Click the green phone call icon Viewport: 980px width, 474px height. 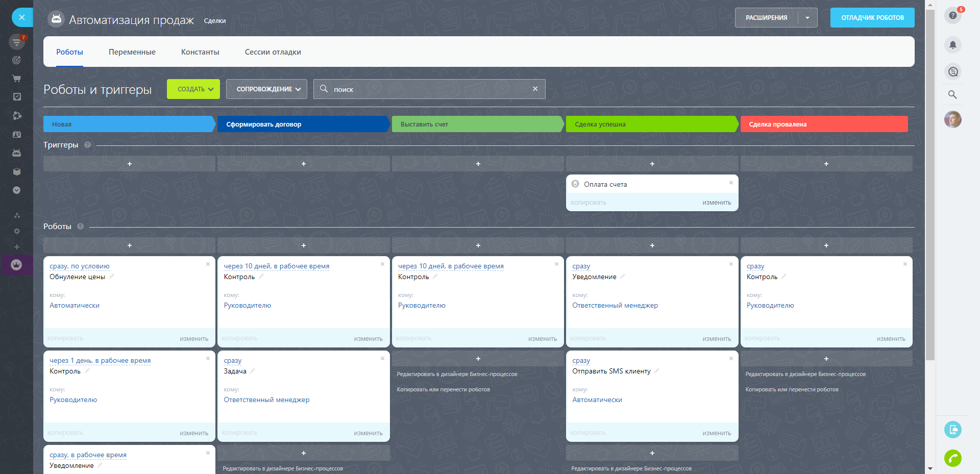(952, 458)
